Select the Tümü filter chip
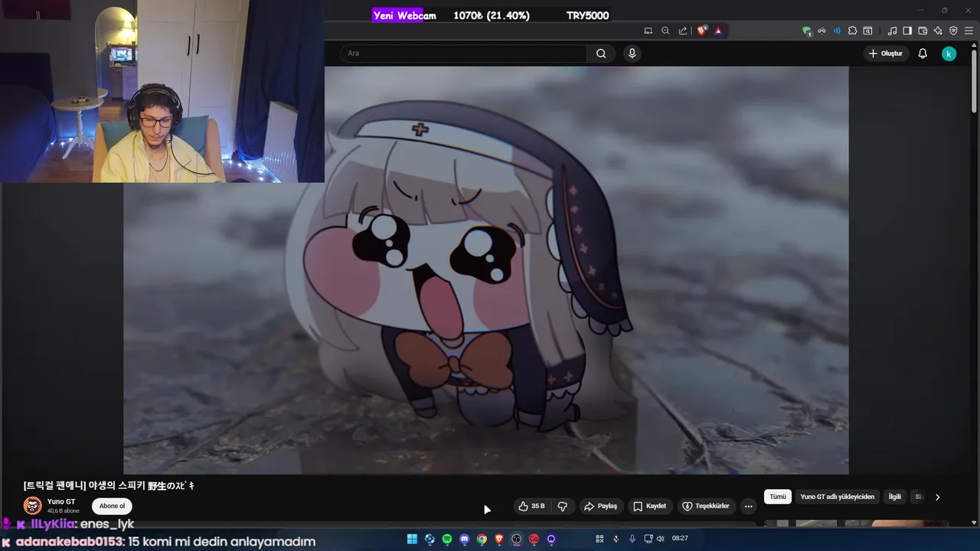The width and height of the screenshot is (980, 551). coord(778,497)
